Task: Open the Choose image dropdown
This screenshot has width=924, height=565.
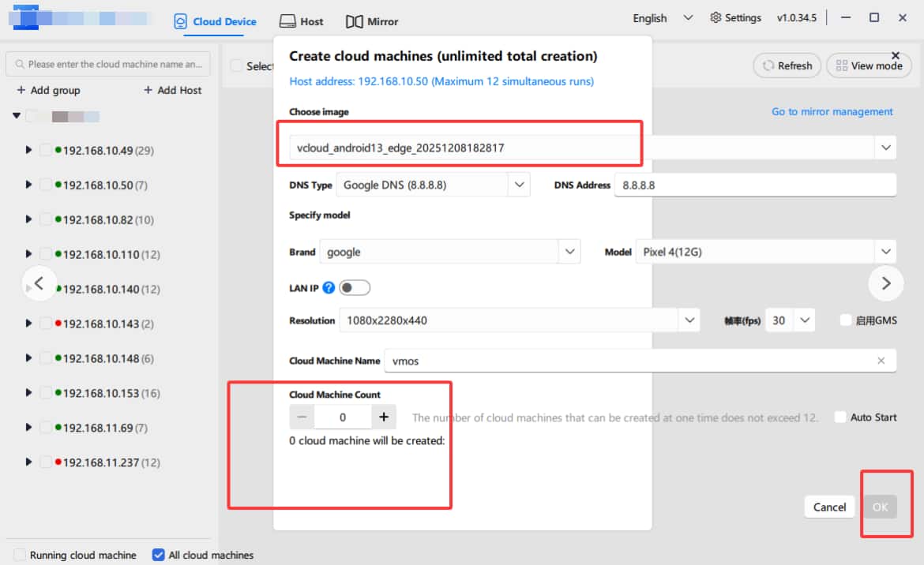Action: point(885,148)
